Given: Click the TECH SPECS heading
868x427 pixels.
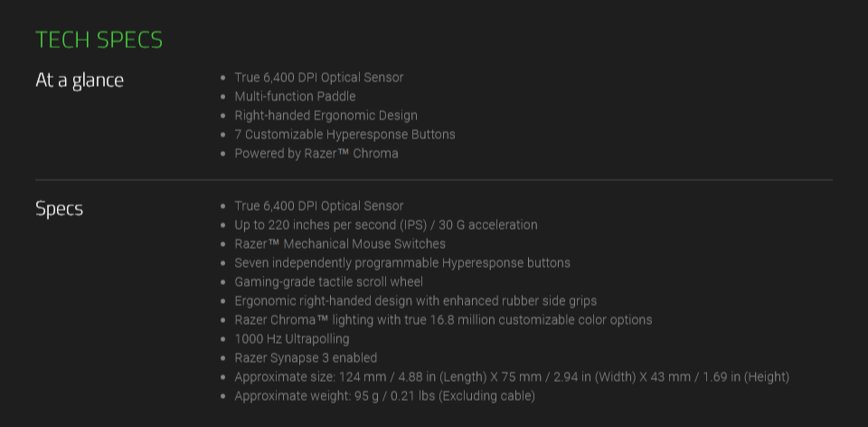Looking at the screenshot, I should pyautogui.click(x=99, y=40).
